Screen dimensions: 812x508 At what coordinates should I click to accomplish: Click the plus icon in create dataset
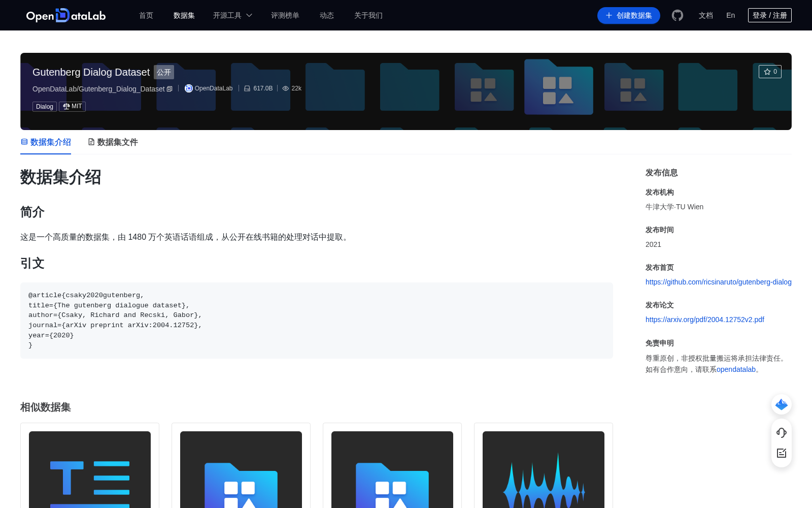[x=609, y=15]
